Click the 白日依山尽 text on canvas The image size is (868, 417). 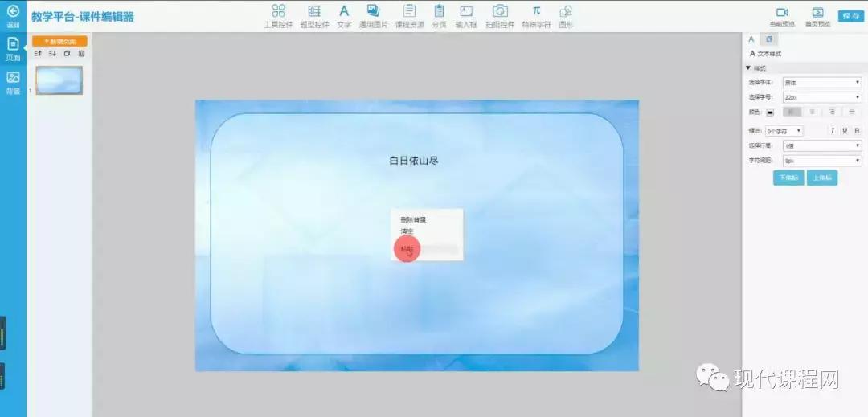415,161
